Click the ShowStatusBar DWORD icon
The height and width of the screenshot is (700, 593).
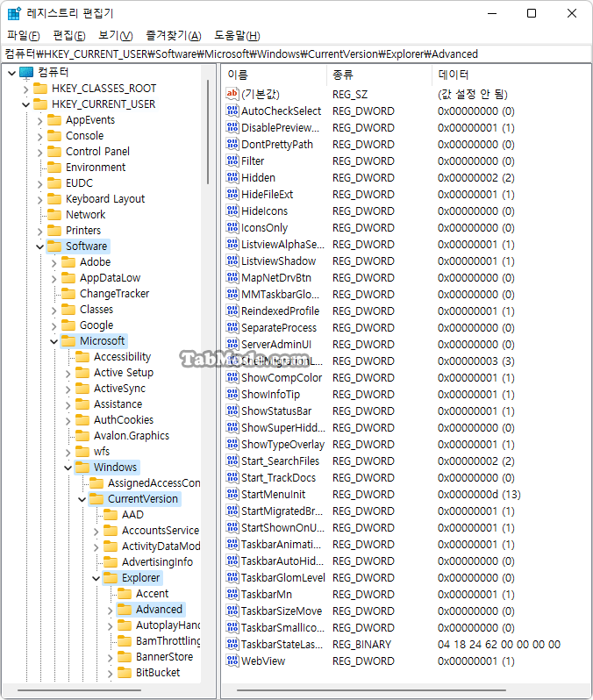(232, 411)
